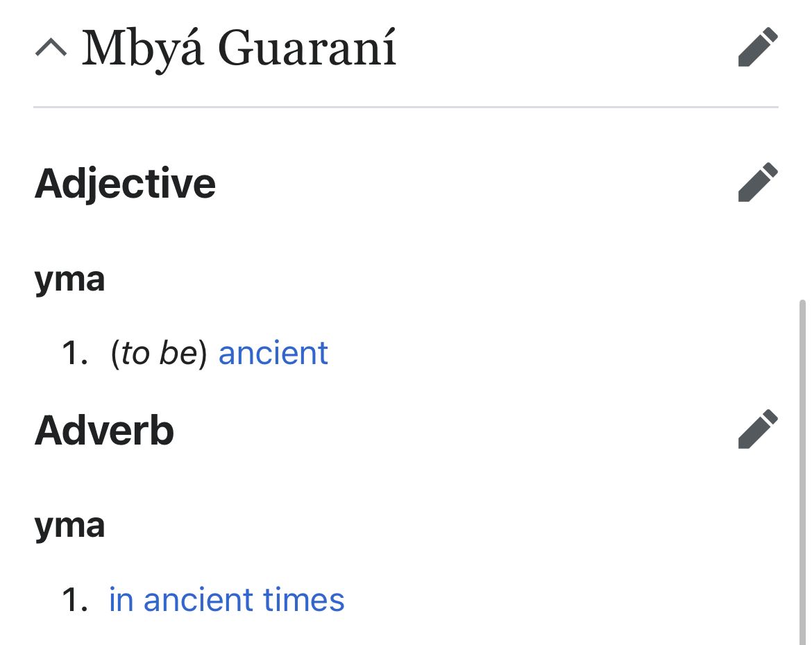
Task: Select the Adverb section heading
Action: pos(104,430)
